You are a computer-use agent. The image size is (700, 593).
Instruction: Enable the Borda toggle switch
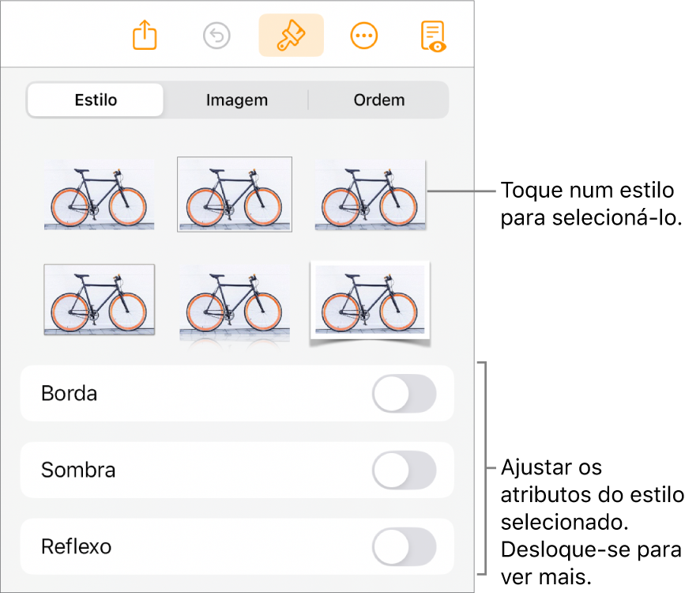404,393
